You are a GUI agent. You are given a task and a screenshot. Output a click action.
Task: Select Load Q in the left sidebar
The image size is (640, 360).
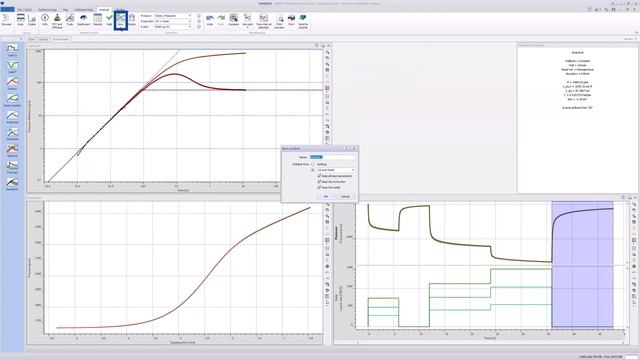[12, 50]
